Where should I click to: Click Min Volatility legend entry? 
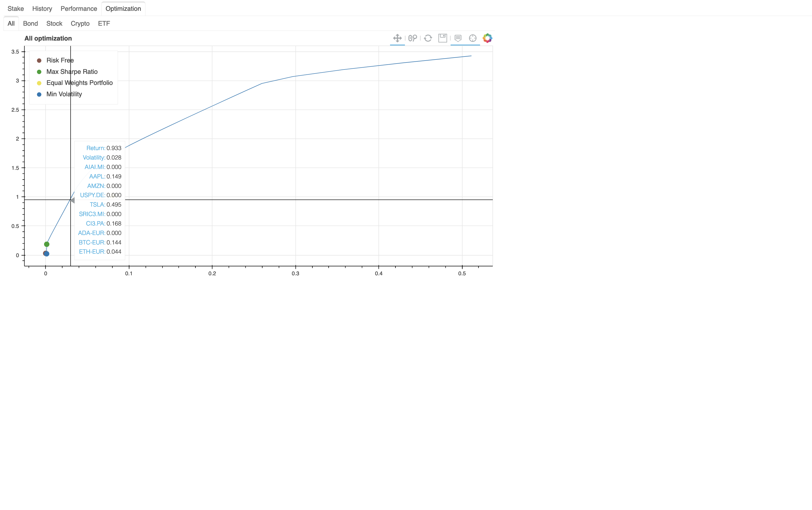[64, 94]
